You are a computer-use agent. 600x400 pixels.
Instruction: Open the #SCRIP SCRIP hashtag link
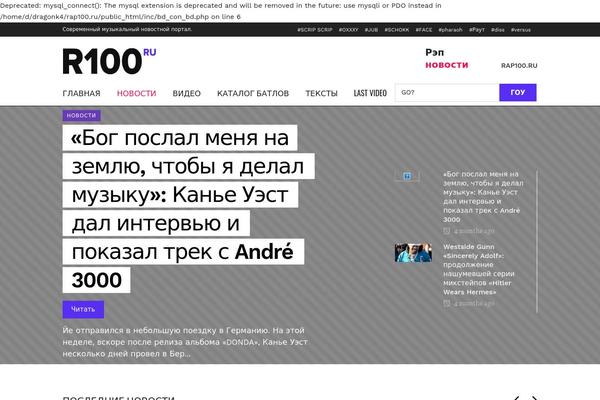(x=315, y=30)
